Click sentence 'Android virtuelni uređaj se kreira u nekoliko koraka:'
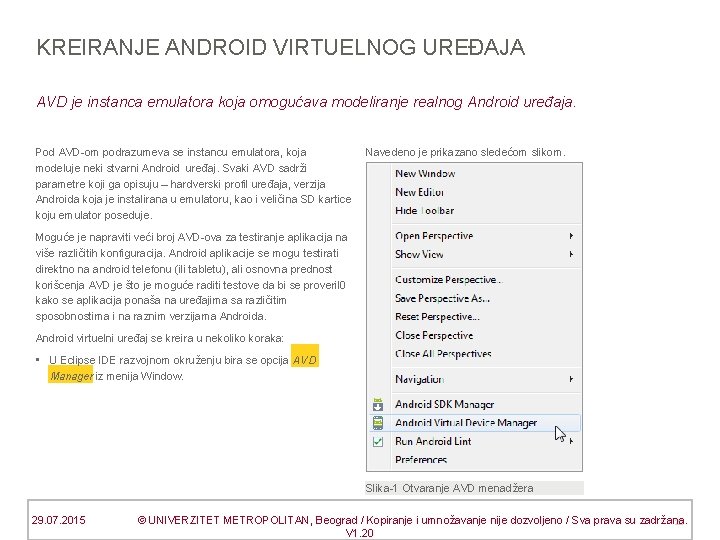This screenshot has height=540, width=720. tap(160, 338)
